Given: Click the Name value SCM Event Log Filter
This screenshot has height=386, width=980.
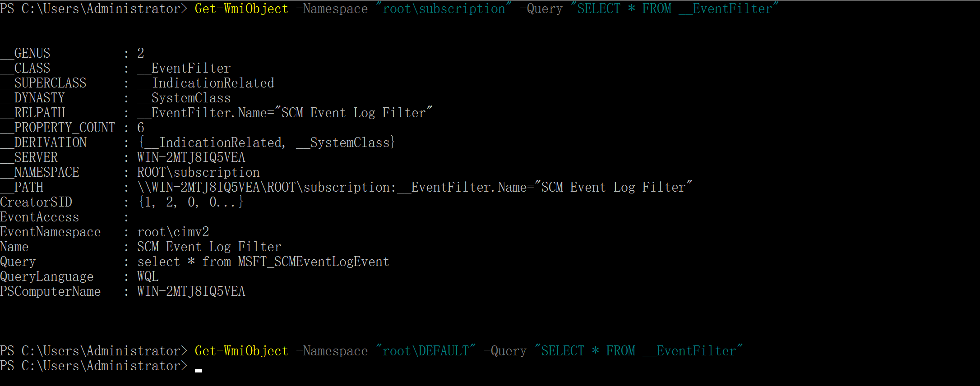Looking at the screenshot, I should coord(209,247).
